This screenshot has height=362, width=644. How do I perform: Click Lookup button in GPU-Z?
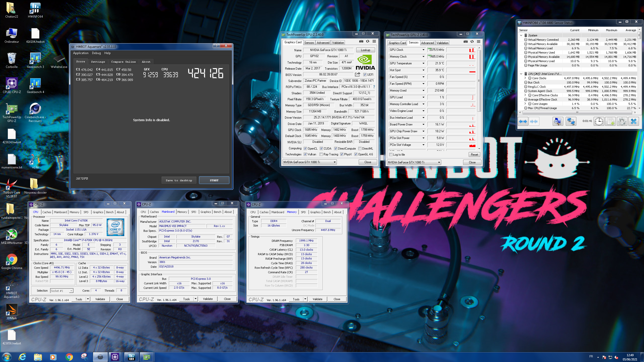point(365,50)
